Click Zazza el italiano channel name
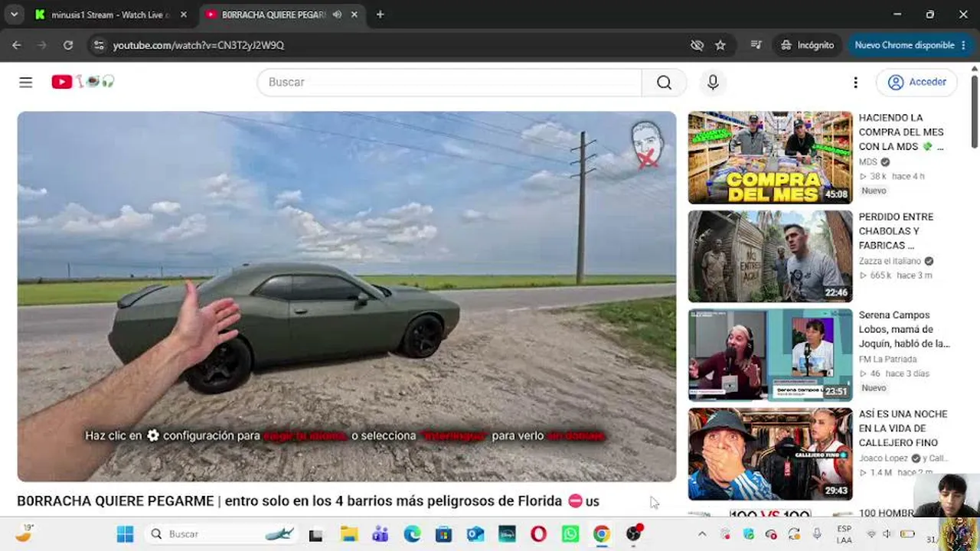This screenshot has width=980, height=551. (890, 261)
